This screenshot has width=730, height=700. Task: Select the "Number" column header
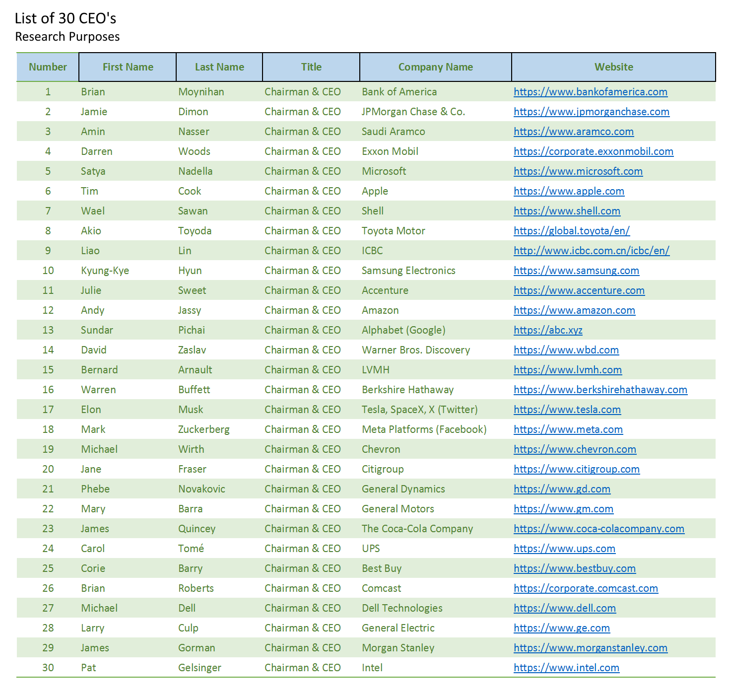pos(48,67)
